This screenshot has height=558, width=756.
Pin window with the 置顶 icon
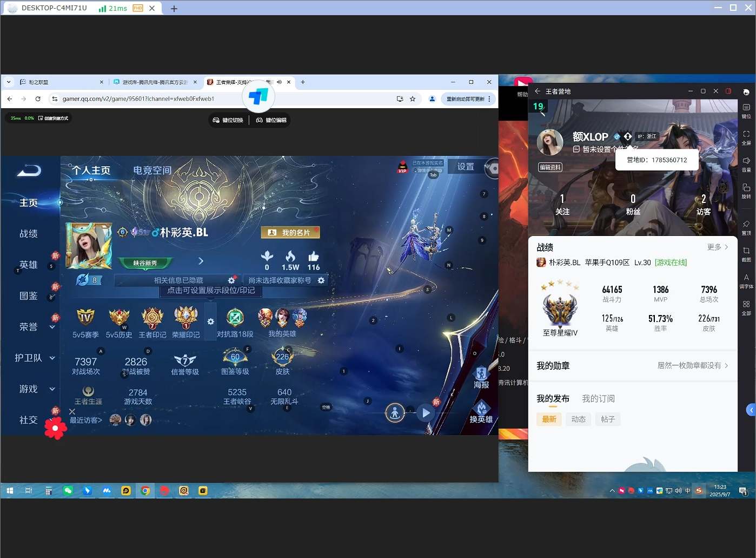click(x=746, y=227)
